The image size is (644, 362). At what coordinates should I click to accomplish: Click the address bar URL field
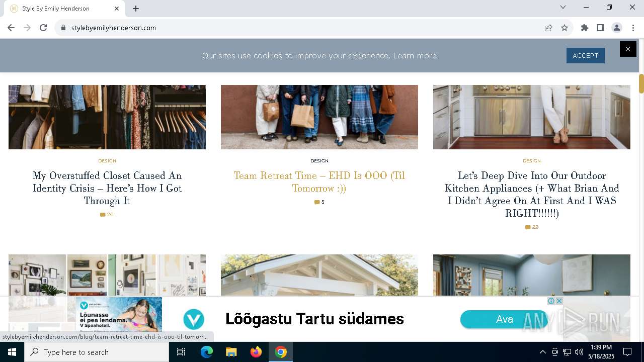[302, 28]
